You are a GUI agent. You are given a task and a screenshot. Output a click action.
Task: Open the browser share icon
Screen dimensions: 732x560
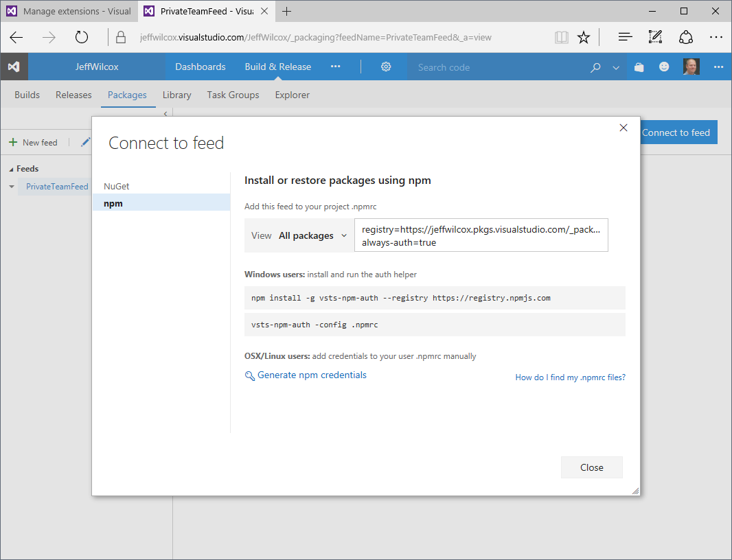685,37
